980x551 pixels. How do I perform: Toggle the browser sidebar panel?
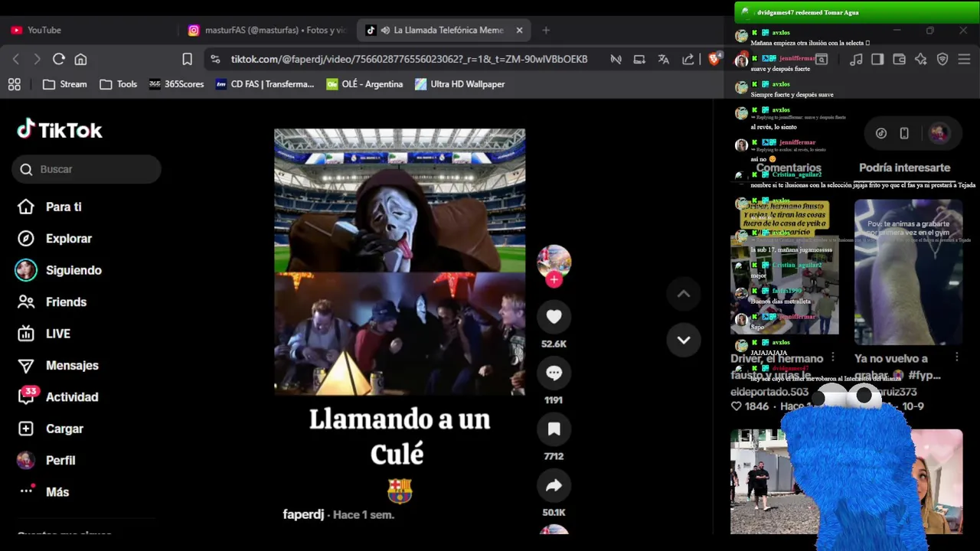coord(877,59)
